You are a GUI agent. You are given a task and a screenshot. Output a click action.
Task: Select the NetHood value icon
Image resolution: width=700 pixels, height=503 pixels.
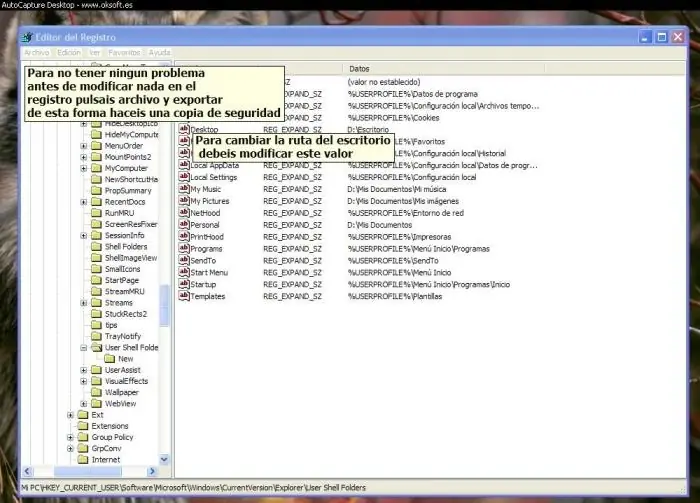coord(184,212)
